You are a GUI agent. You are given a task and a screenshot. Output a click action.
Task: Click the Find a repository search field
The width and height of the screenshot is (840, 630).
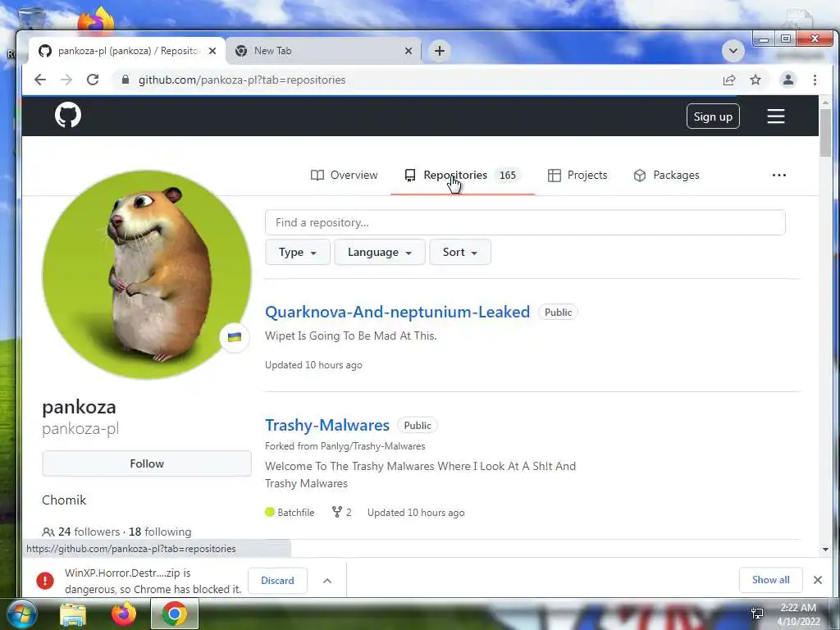pyautogui.click(x=525, y=222)
